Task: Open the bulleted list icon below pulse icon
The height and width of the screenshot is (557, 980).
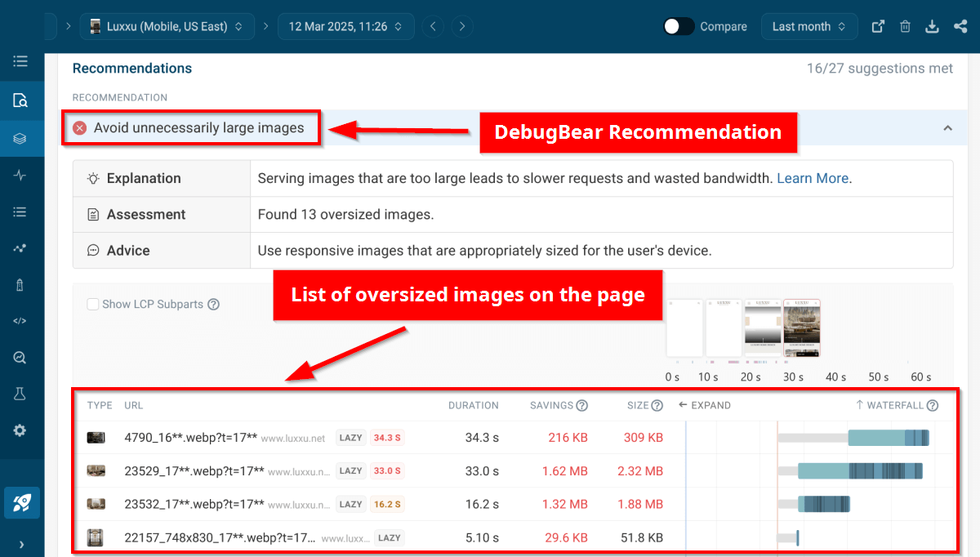Action: pyautogui.click(x=20, y=212)
